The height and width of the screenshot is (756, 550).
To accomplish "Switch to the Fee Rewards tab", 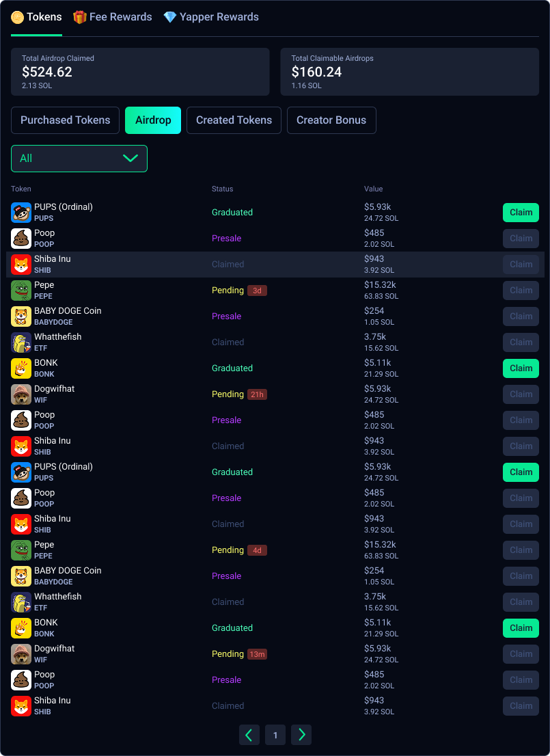I will [x=113, y=17].
